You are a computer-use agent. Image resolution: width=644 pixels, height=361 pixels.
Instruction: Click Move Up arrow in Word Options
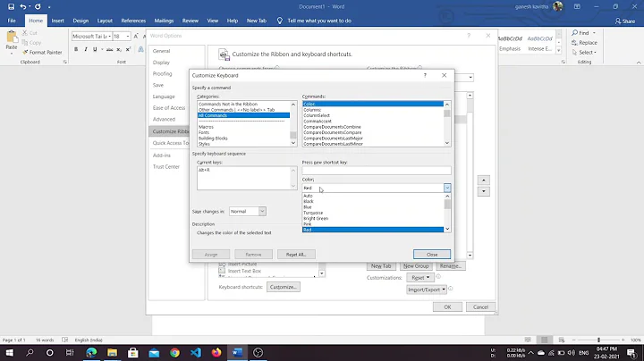[x=484, y=180]
